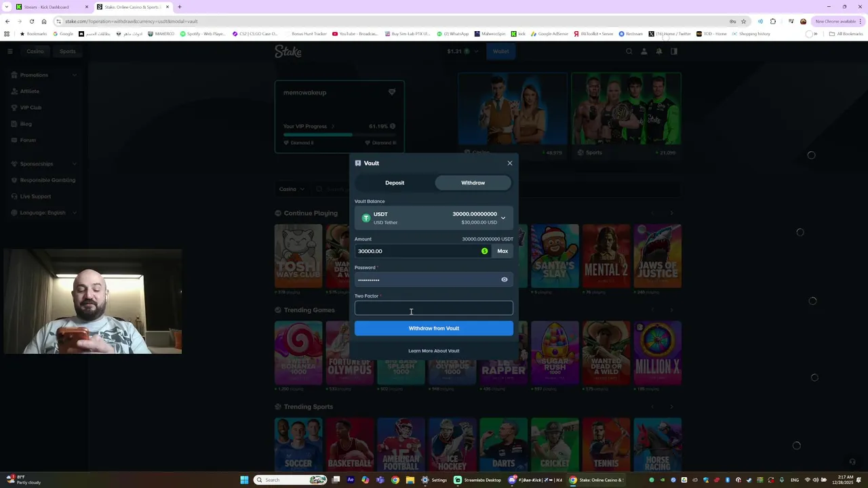
Task: Open the Horse Racing sports tile
Action: click(x=658, y=445)
